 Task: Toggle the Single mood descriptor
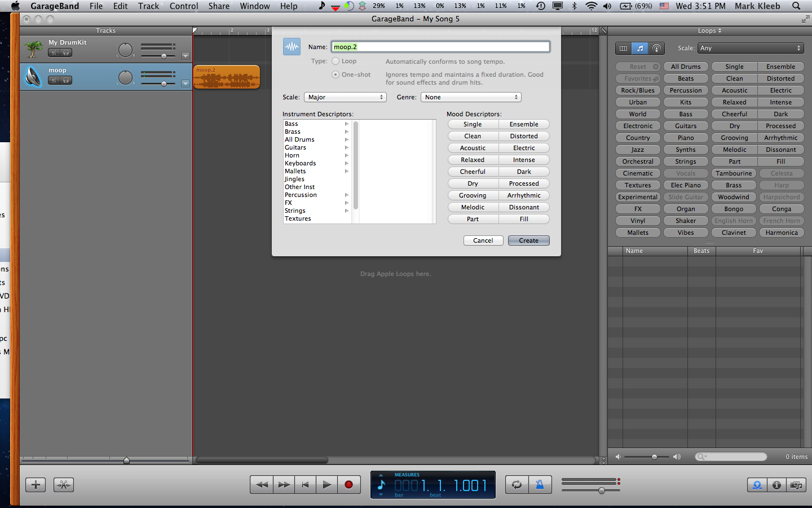point(473,124)
